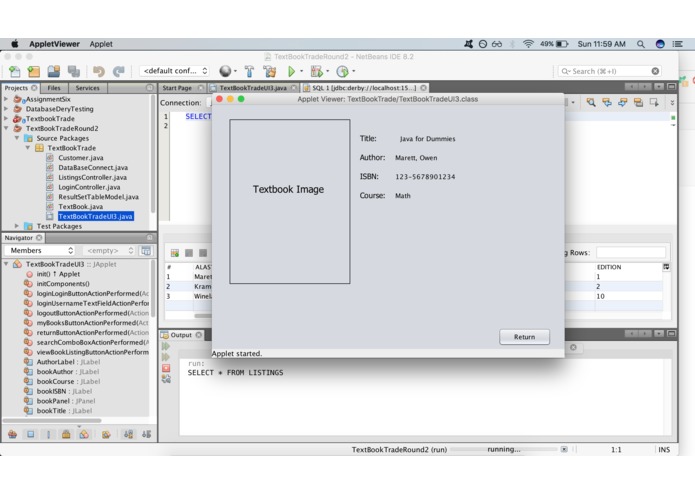Image resolution: width=695 pixels, height=494 pixels.
Task: Toggle Show Non-Public Members filter in Navigator
Action: (66, 435)
